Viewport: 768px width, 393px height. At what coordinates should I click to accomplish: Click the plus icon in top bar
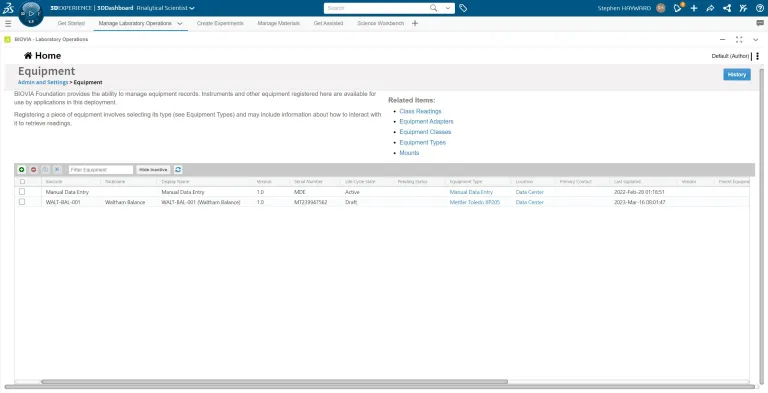click(x=694, y=8)
